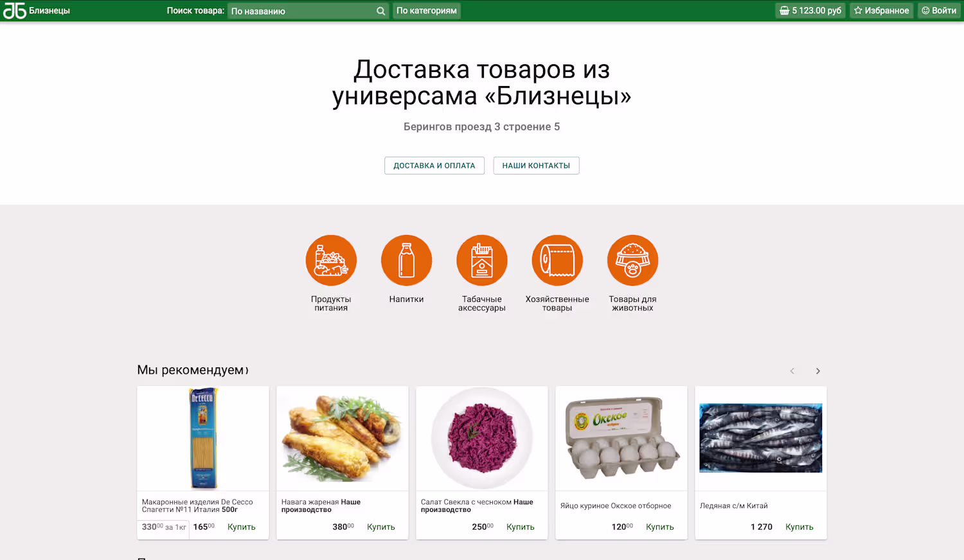Expand the Мы рекомендуем section heading
Screen dimensions: 964x560
click(192, 370)
